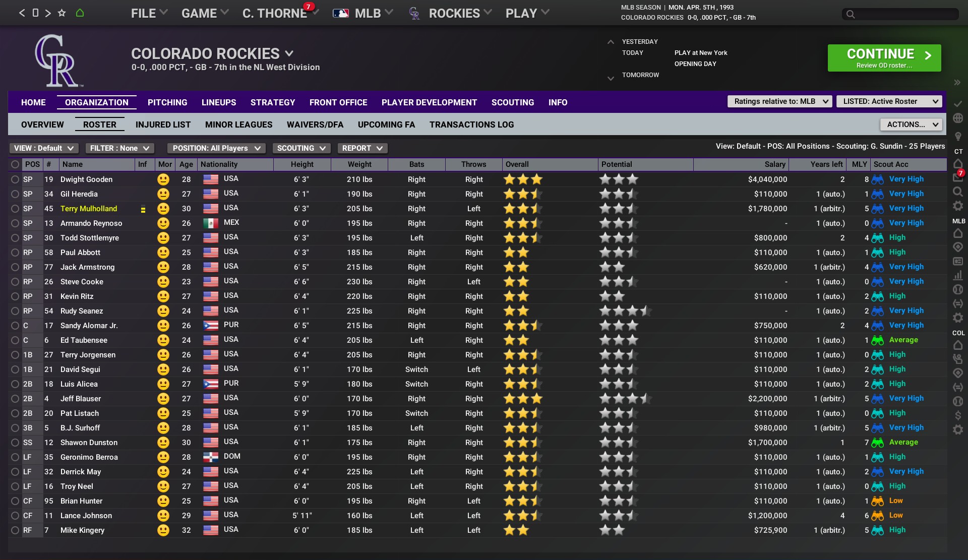The width and height of the screenshot is (968, 560).
Task: Open the FILE menu
Action: (149, 14)
